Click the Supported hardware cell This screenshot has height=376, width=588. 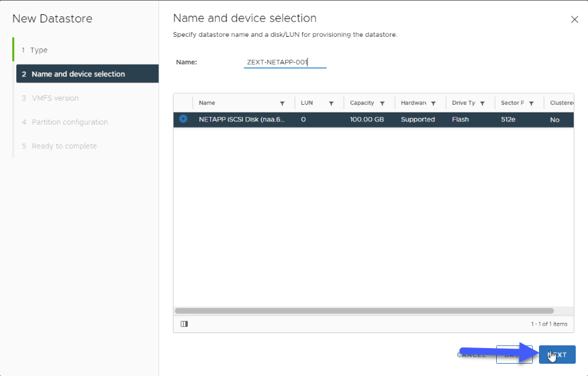click(418, 119)
